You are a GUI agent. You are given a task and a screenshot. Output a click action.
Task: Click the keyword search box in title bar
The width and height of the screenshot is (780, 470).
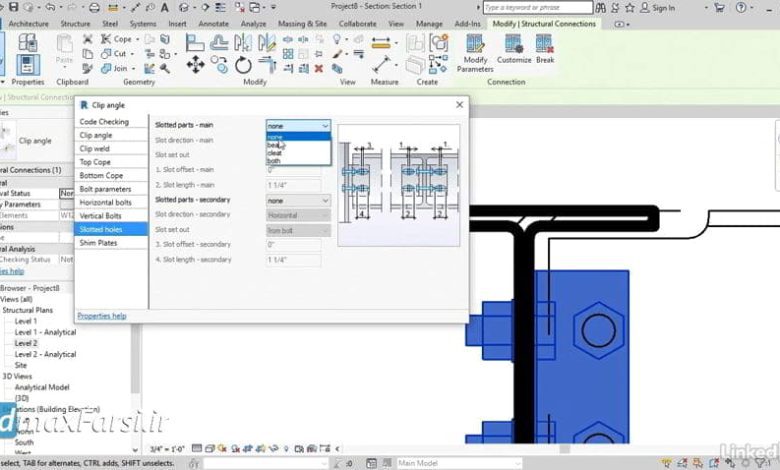point(538,7)
